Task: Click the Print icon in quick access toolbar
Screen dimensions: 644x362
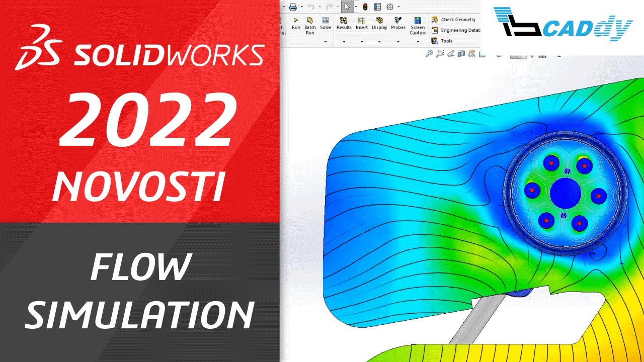Action: pos(293,7)
